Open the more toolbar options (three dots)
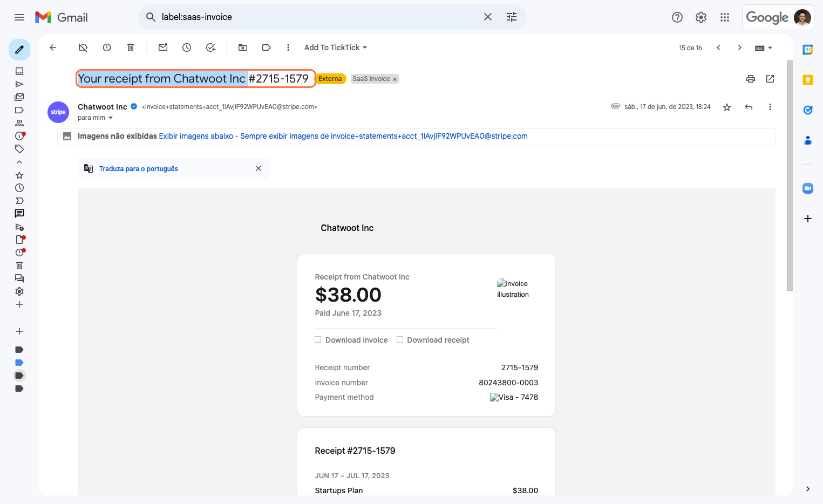Image resolution: width=823 pixels, height=504 pixels. tap(288, 47)
